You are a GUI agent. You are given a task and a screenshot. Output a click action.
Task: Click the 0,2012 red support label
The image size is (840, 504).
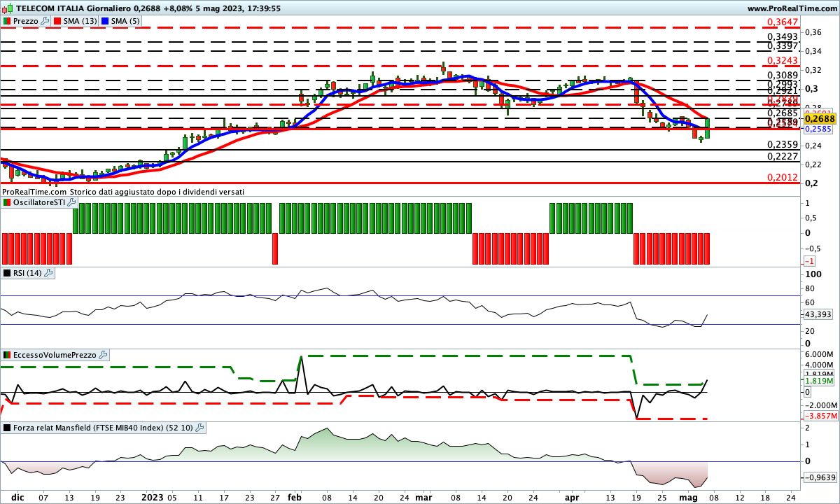(783, 178)
